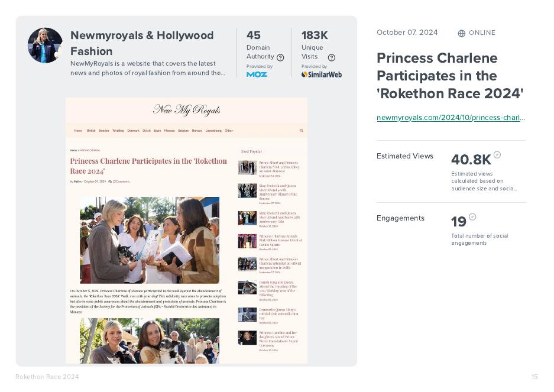Click the 183K unique visits value
The image size is (554, 392).
[x=315, y=35]
